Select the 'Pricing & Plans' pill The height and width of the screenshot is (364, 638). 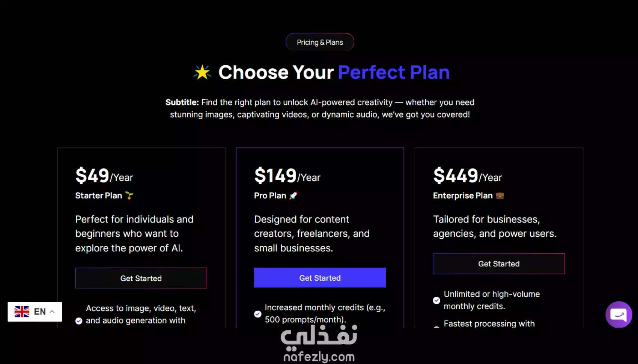click(320, 42)
